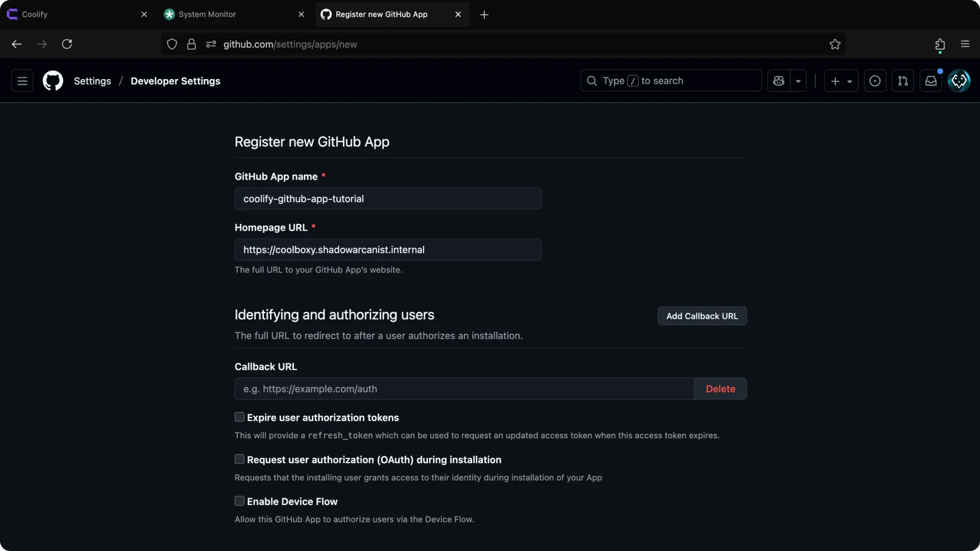Open the Pull requests icon
The height and width of the screenshot is (551, 980).
pyautogui.click(x=902, y=81)
